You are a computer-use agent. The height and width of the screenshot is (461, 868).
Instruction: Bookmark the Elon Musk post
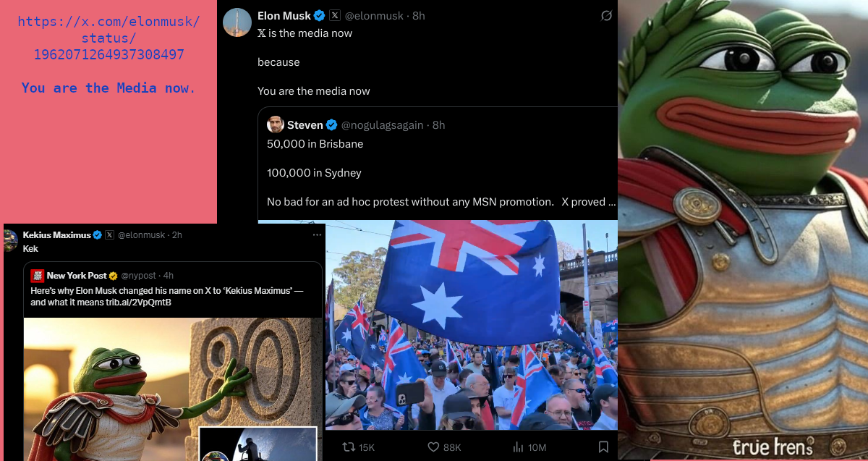tap(603, 447)
